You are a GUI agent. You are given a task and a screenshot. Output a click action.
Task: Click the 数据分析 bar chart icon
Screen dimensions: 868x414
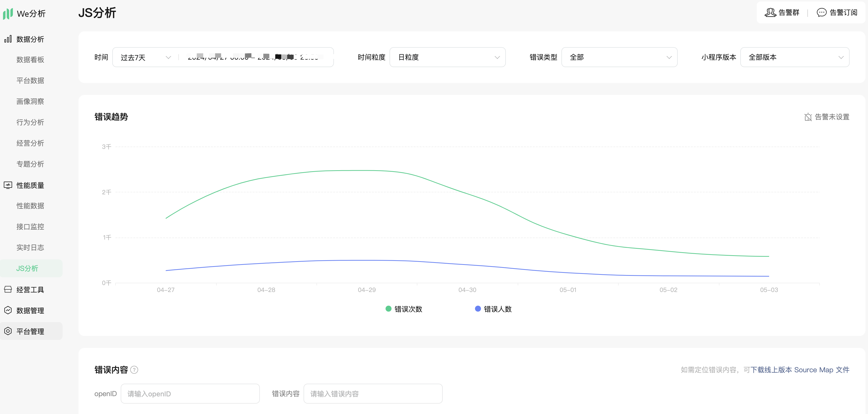pos(8,39)
